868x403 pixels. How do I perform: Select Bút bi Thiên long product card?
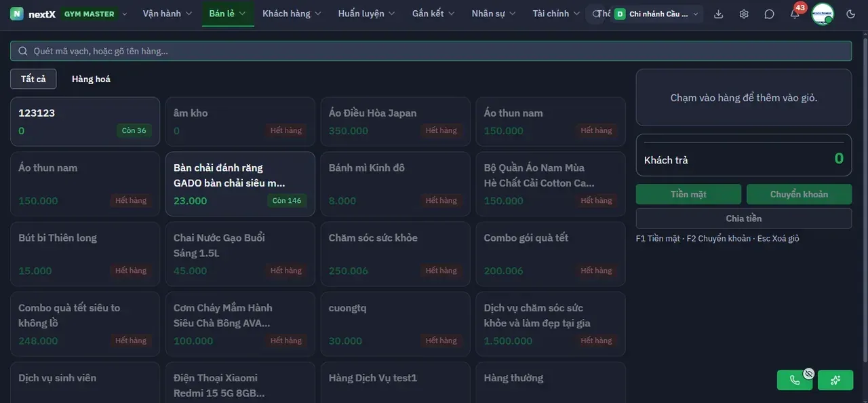pos(85,254)
